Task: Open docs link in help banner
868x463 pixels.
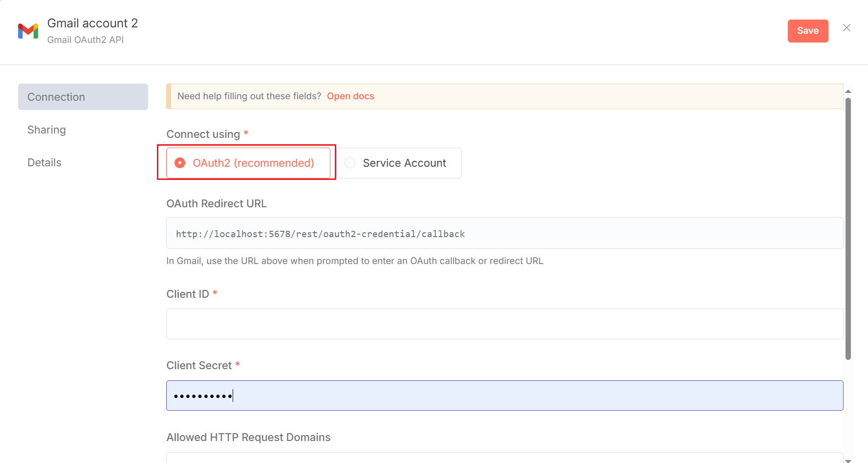Action: [x=350, y=96]
